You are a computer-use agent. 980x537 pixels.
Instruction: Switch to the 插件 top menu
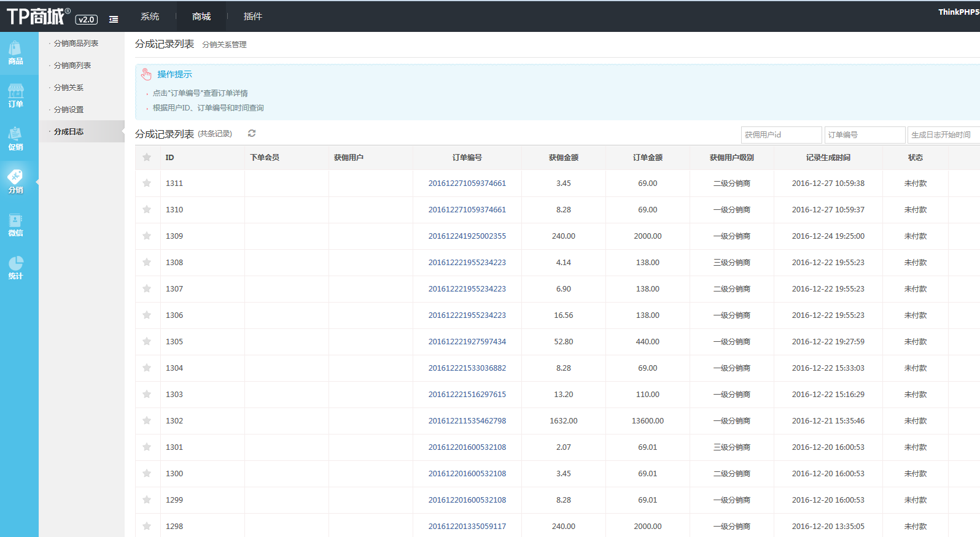point(252,17)
